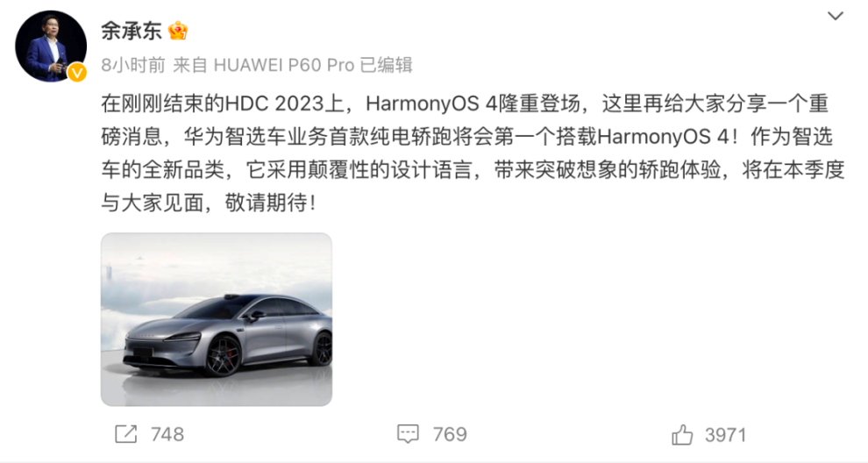Image resolution: width=868 pixels, height=463 pixels.
Task: Open 余承东's profile avatar photo
Action: pos(51,46)
